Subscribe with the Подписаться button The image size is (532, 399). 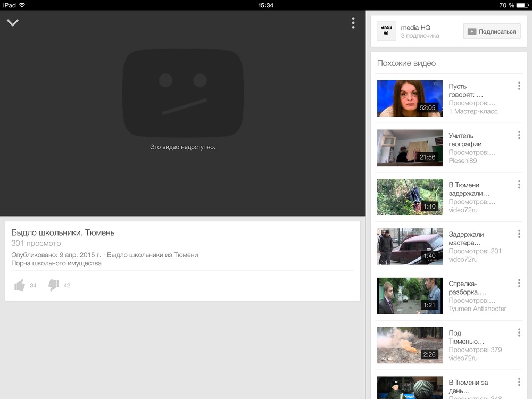click(492, 31)
